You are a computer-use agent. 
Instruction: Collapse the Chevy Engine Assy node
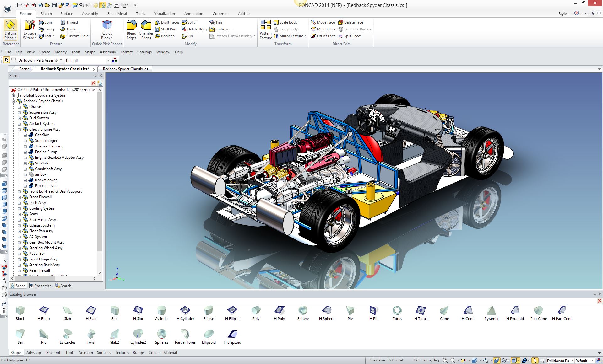point(19,129)
